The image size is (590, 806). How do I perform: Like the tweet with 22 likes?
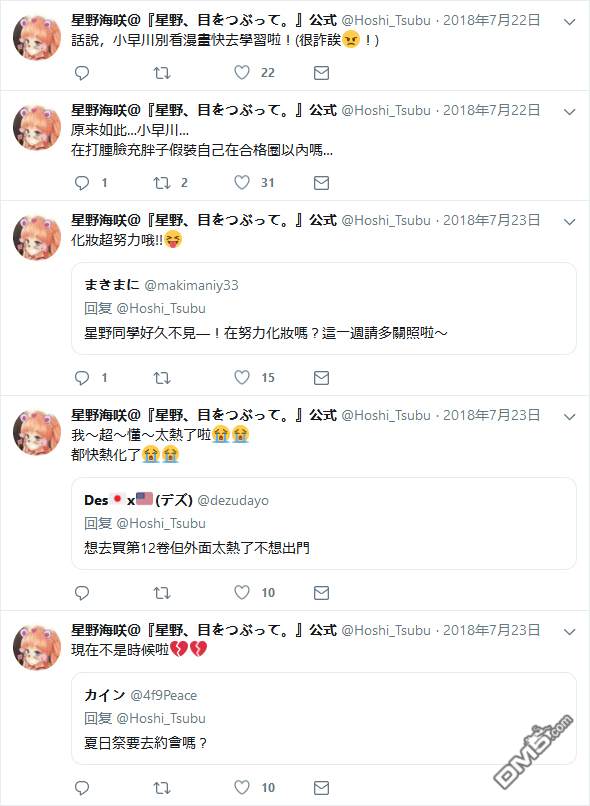point(242,72)
